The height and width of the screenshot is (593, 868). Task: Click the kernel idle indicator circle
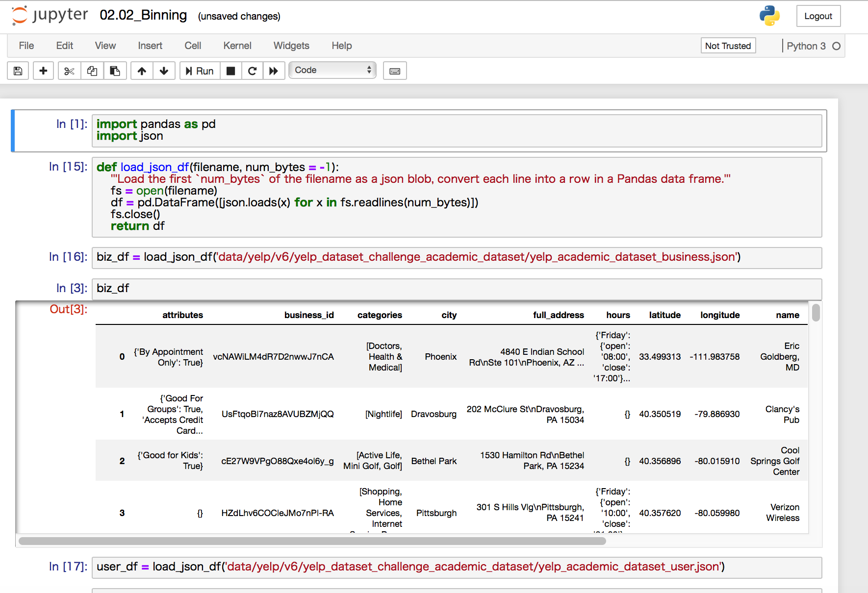tap(837, 46)
